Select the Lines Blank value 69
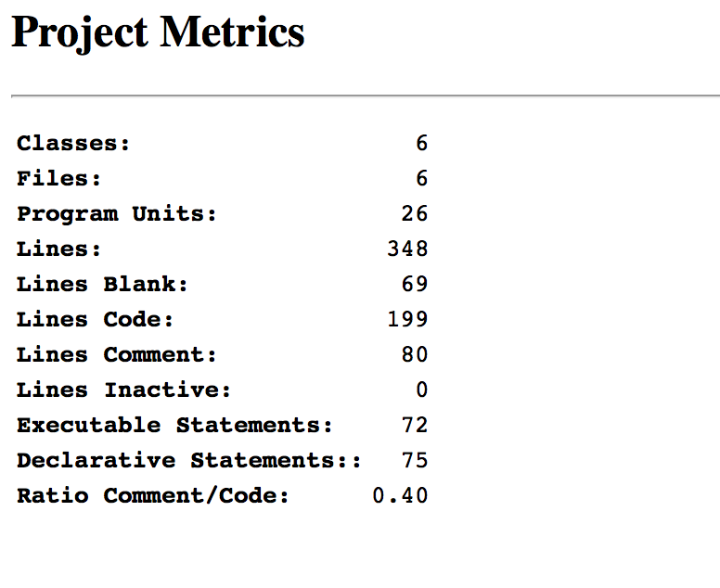 point(415,285)
